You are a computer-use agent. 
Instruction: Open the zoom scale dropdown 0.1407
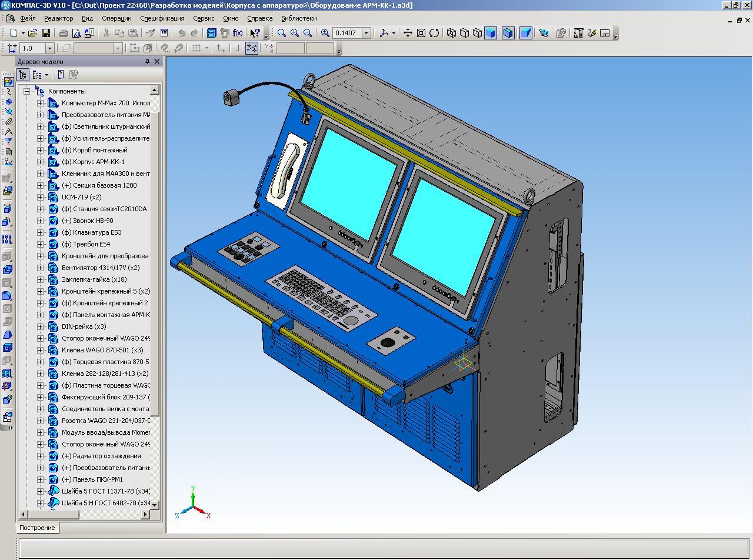[x=366, y=33]
